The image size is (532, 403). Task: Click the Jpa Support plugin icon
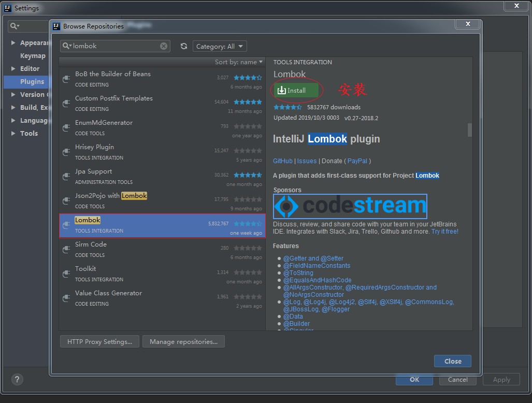pyautogui.click(x=66, y=177)
